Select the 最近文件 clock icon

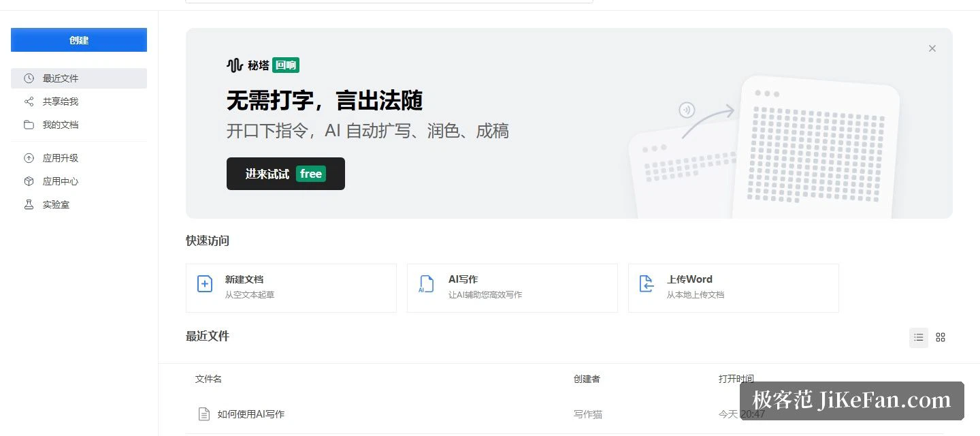pyautogui.click(x=29, y=78)
